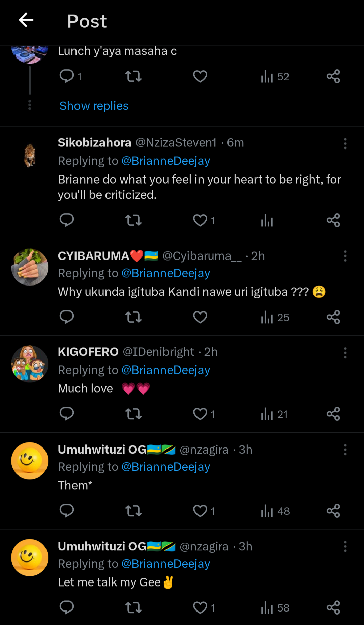Open CYIBARUMA's profile picture

pyautogui.click(x=30, y=267)
